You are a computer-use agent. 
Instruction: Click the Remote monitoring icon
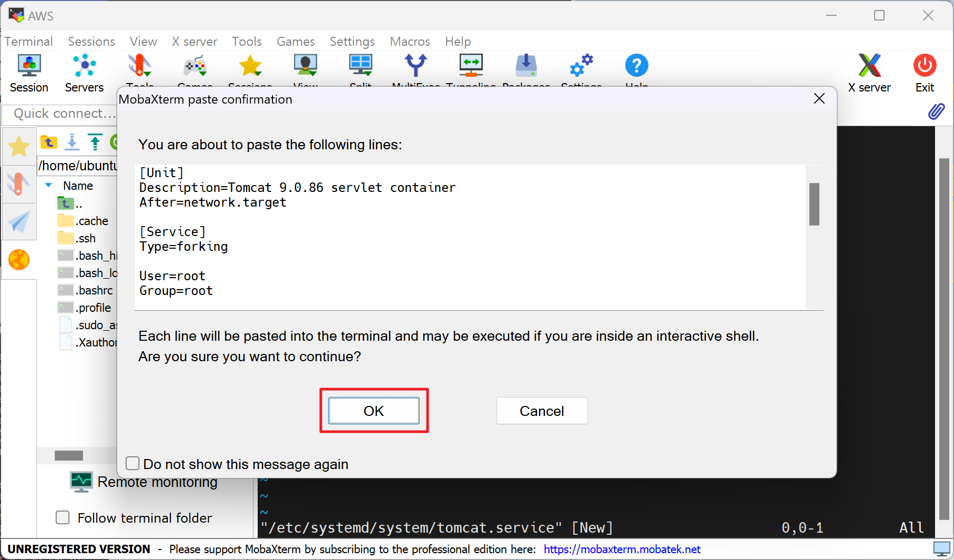pos(82,482)
